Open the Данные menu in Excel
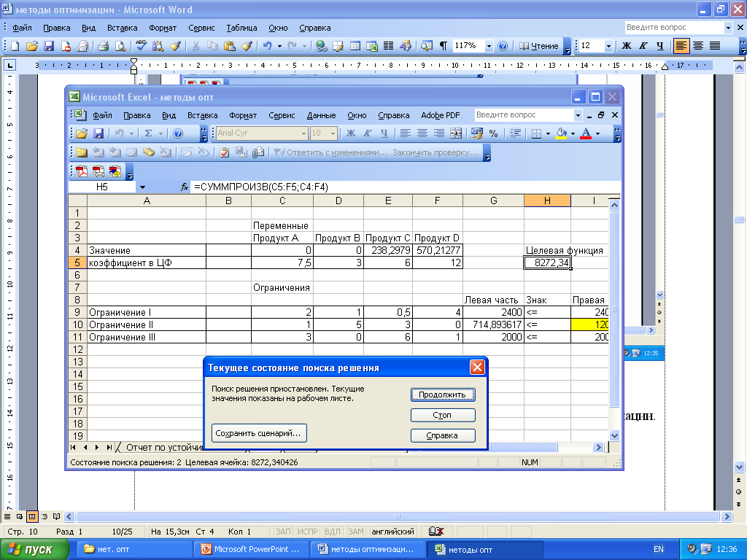This screenshot has height=560, width=747. pos(321,115)
